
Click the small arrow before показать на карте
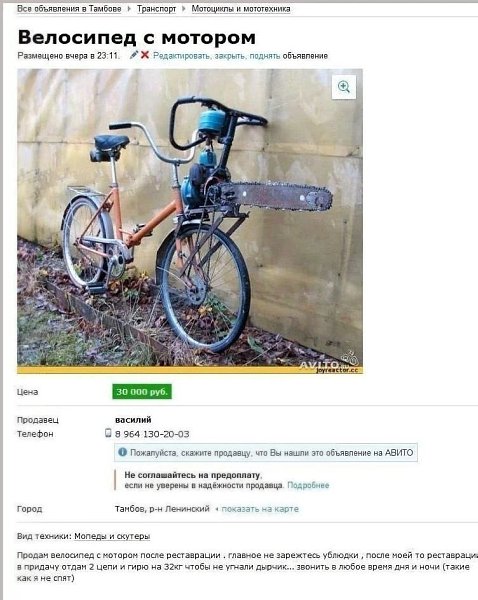click(217, 509)
